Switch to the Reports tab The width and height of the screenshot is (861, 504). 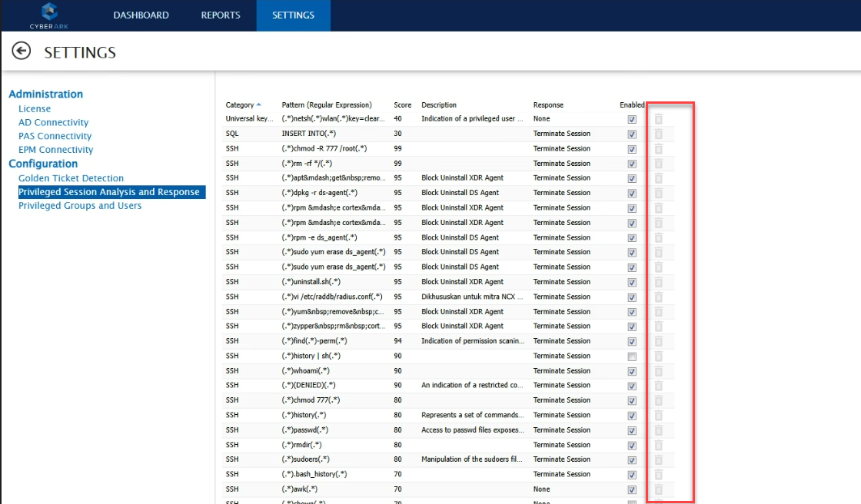coord(221,15)
